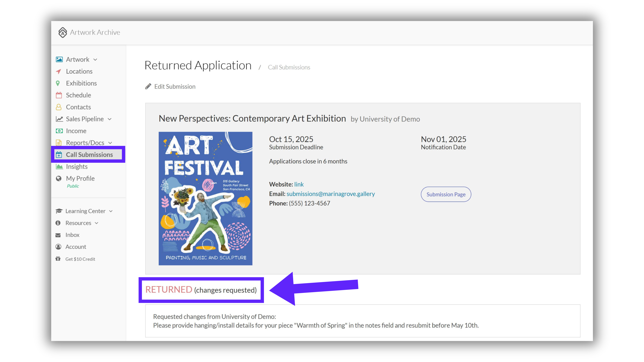Click the Art Festival poster thumbnail
The width and height of the screenshot is (644, 362).
tap(205, 199)
